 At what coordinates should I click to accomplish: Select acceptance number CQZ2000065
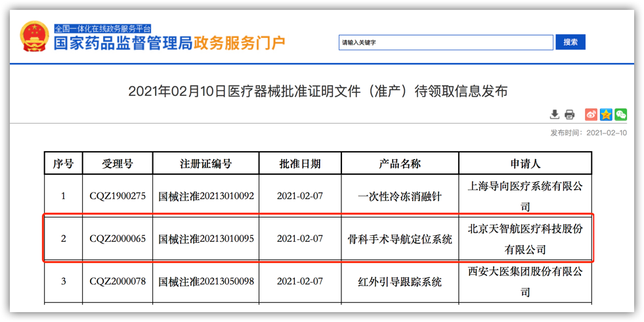118,239
